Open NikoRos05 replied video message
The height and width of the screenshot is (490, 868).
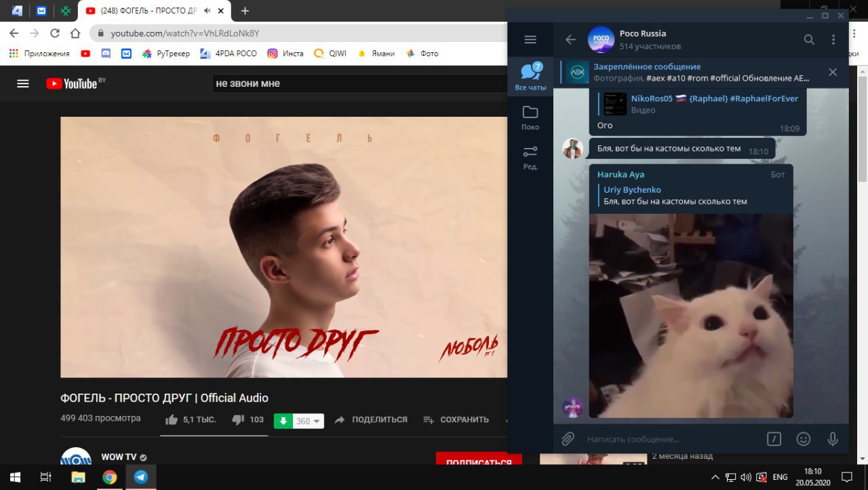[x=698, y=104]
